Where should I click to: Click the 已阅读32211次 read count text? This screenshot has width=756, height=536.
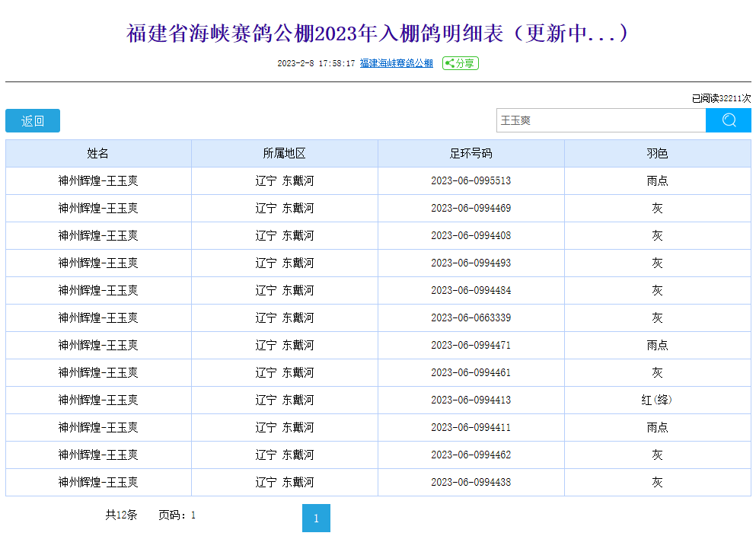(720, 98)
